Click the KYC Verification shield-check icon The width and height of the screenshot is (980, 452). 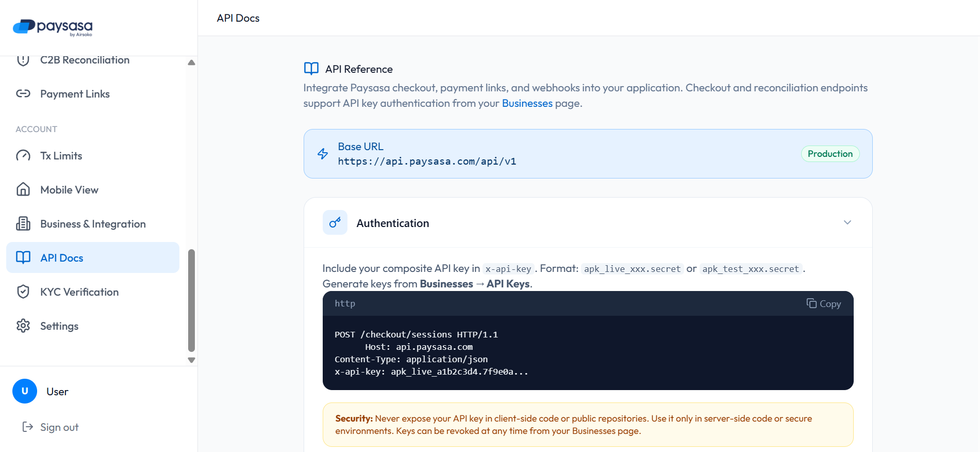pos(23,292)
